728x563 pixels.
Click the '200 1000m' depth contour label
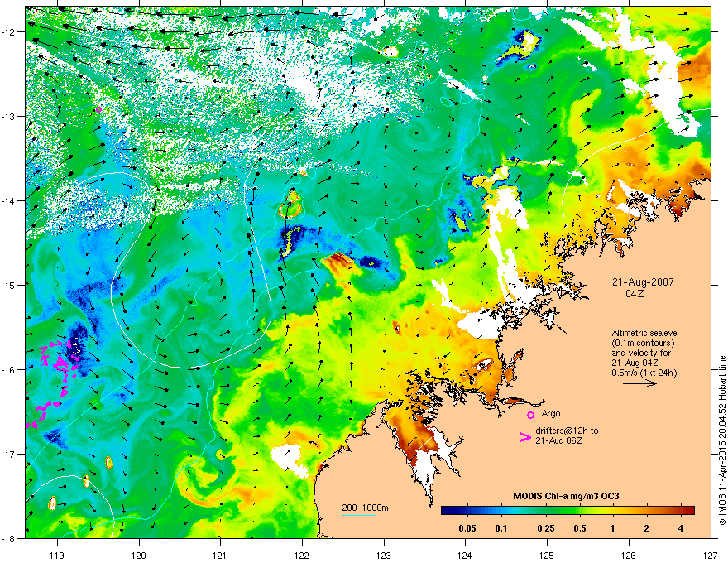pos(365,508)
